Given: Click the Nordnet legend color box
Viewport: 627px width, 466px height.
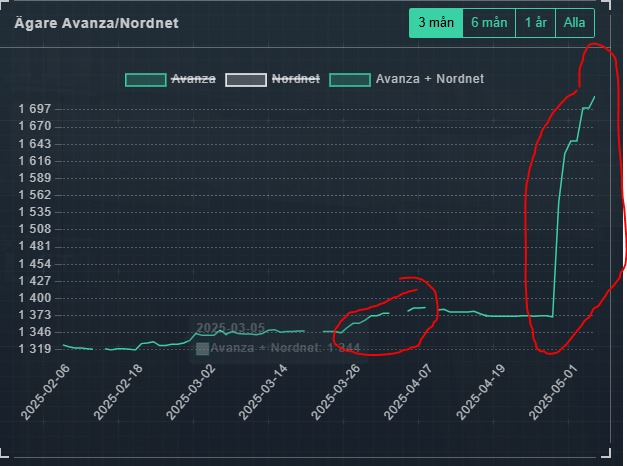Looking at the screenshot, I should [246, 80].
